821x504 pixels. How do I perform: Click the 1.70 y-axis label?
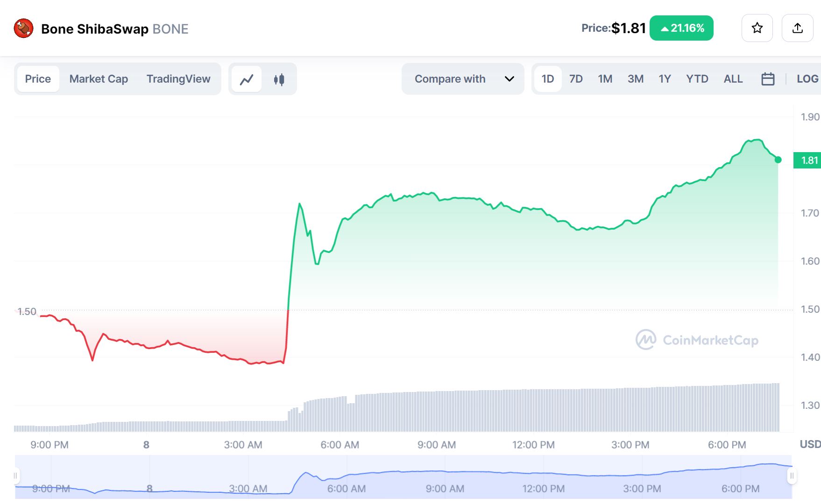(x=810, y=213)
